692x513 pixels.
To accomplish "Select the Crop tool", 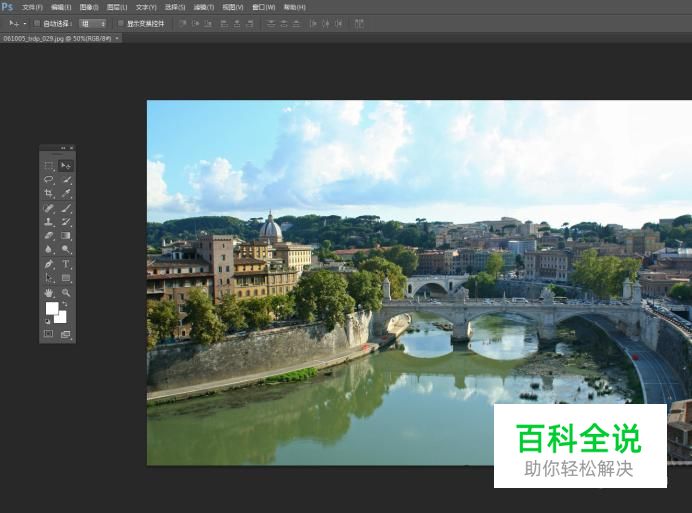I will coord(49,193).
